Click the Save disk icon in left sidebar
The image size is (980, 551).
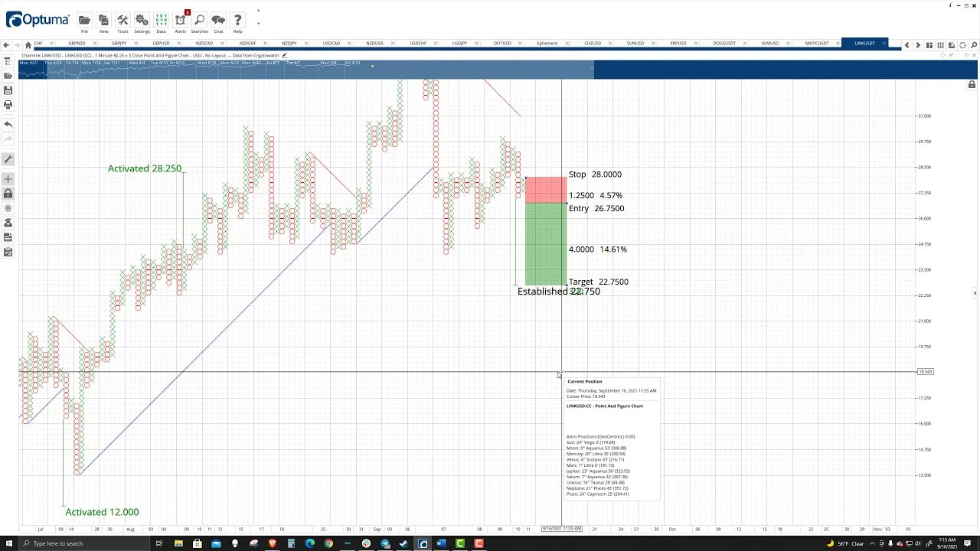coord(8,90)
